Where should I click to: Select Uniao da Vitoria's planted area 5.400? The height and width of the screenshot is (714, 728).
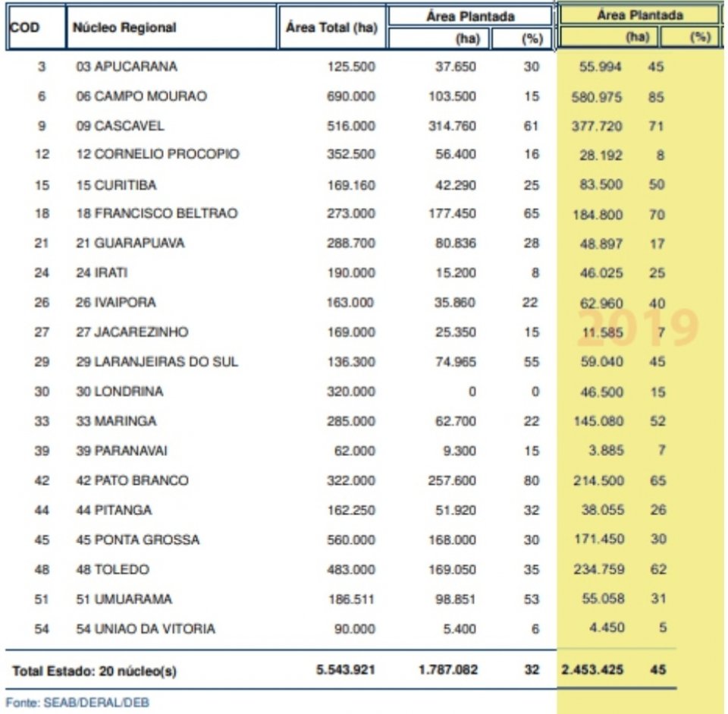(460, 629)
